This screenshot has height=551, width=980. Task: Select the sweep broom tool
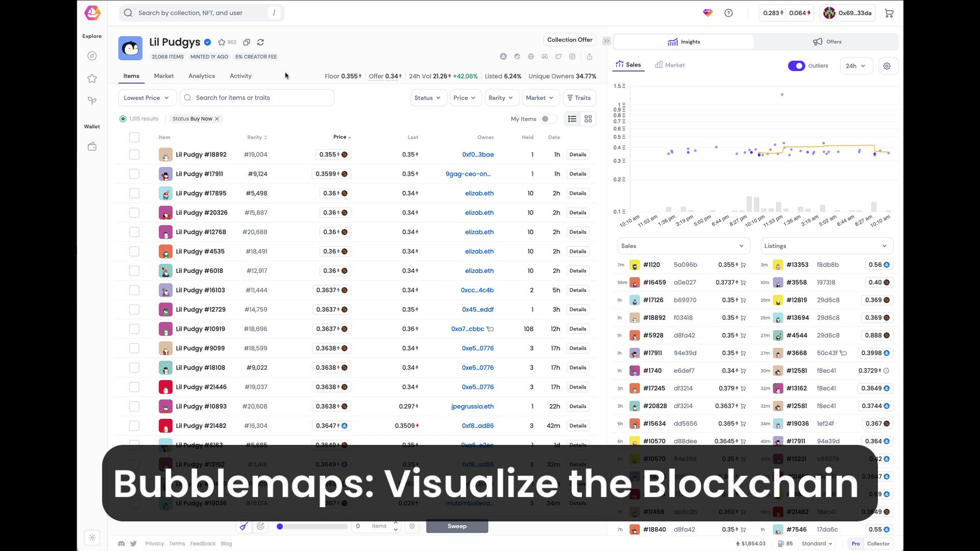(x=243, y=526)
